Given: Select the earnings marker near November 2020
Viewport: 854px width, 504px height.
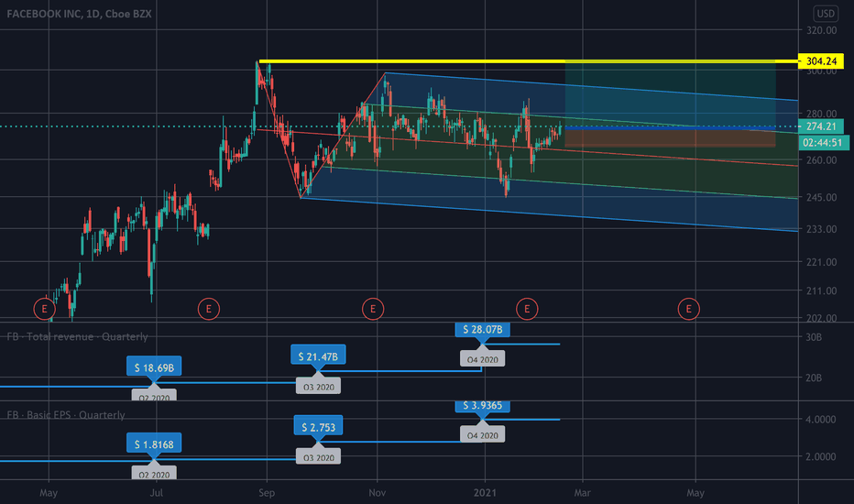Looking at the screenshot, I should [x=373, y=309].
